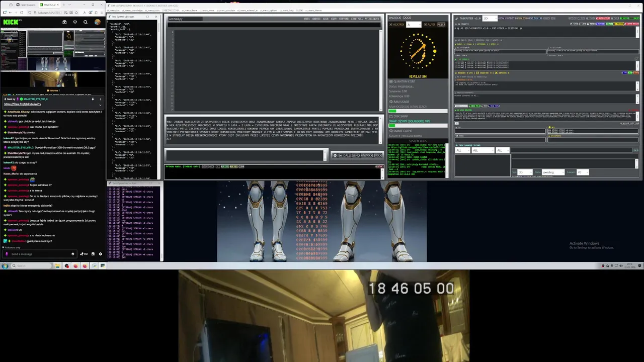Switch to the untitled.py editor tab
This screenshot has height=362, width=644.
click(x=184, y=19)
